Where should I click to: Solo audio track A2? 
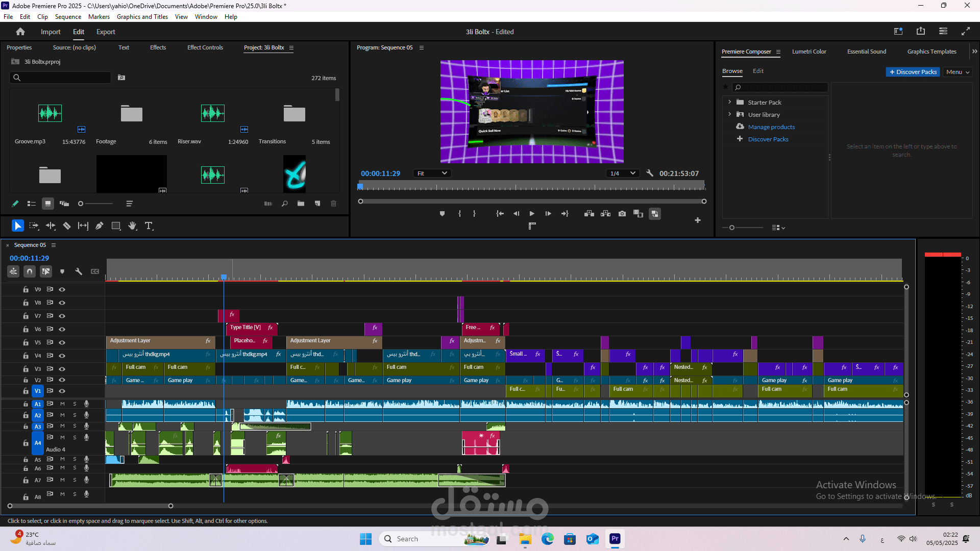(x=75, y=415)
